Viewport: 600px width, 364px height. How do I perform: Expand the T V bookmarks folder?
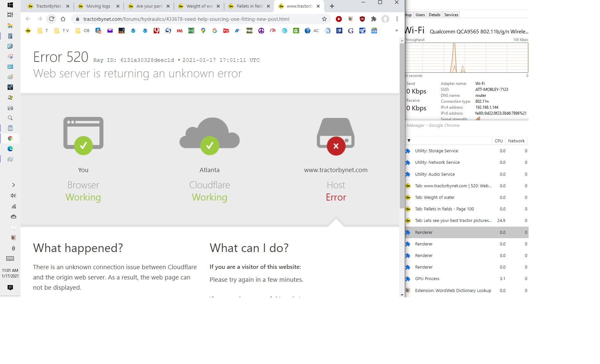(x=62, y=31)
